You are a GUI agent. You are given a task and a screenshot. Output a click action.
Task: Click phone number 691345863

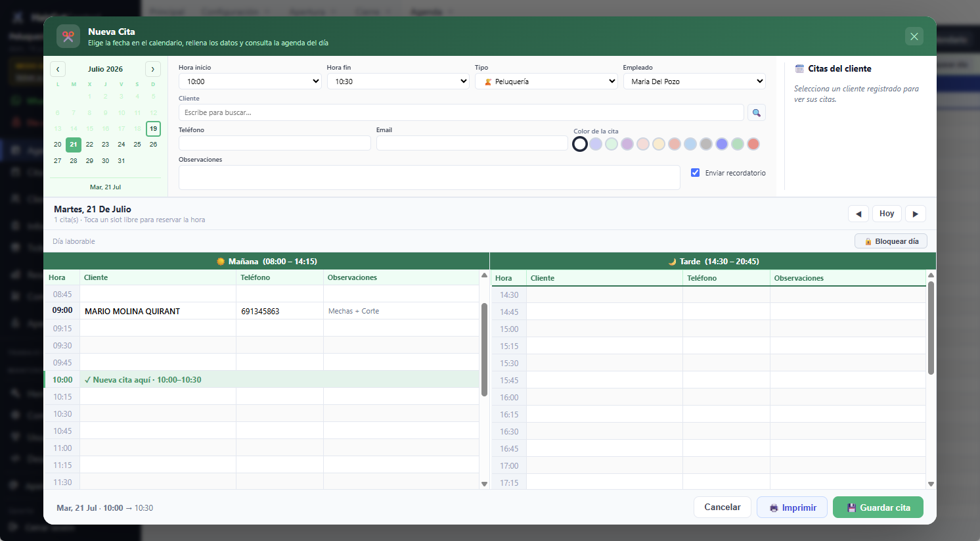[260, 311]
